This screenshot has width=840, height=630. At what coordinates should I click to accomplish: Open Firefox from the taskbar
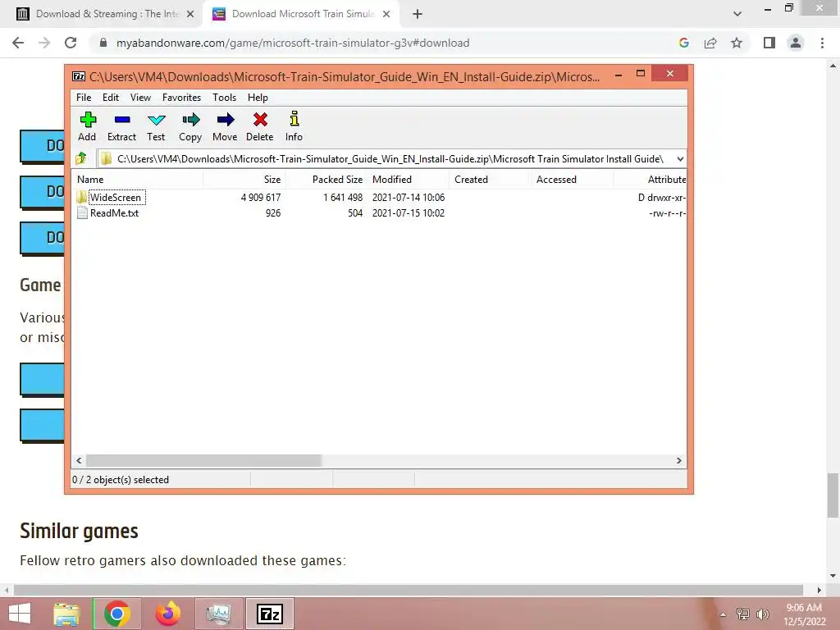click(x=167, y=614)
